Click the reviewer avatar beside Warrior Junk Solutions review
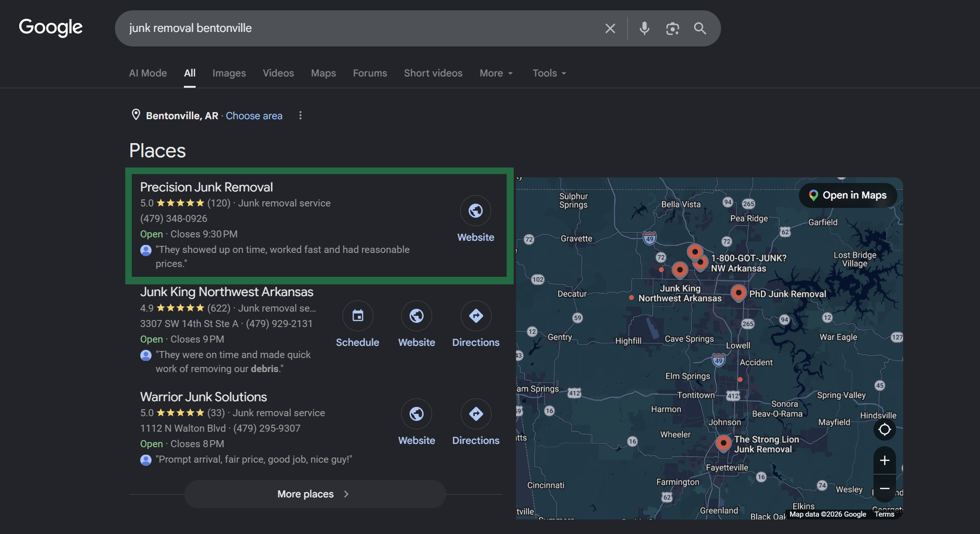The image size is (980, 534). (146, 460)
